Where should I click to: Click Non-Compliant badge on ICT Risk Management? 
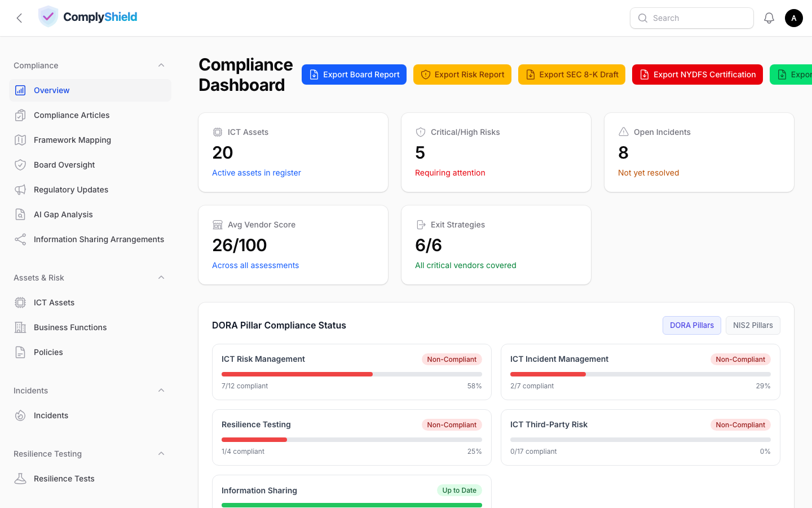[x=452, y=360]
